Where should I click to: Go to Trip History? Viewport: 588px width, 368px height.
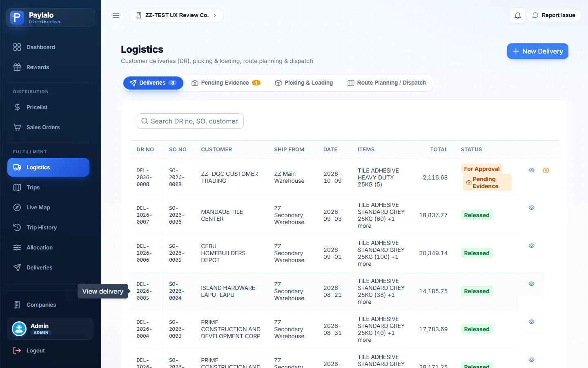click(x=48, y=227)
